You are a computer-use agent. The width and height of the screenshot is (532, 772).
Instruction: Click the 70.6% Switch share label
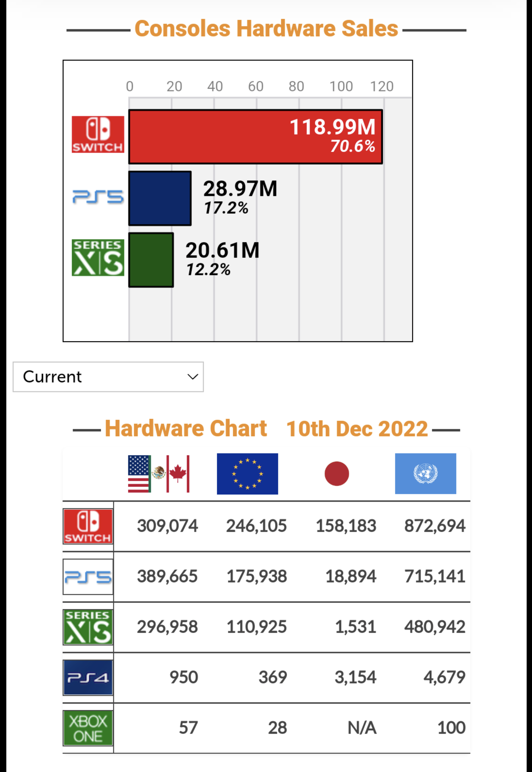353,146
